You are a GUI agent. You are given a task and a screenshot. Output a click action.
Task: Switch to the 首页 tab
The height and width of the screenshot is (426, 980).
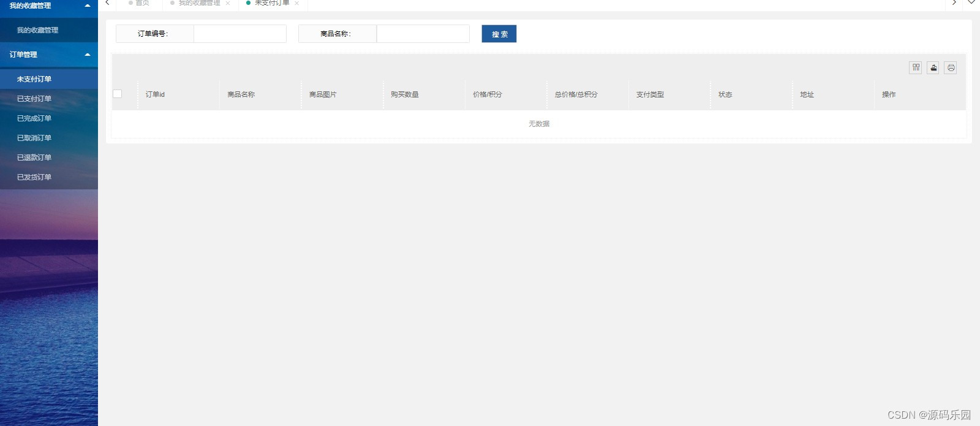pyautogui.click(x=138, y=3)
